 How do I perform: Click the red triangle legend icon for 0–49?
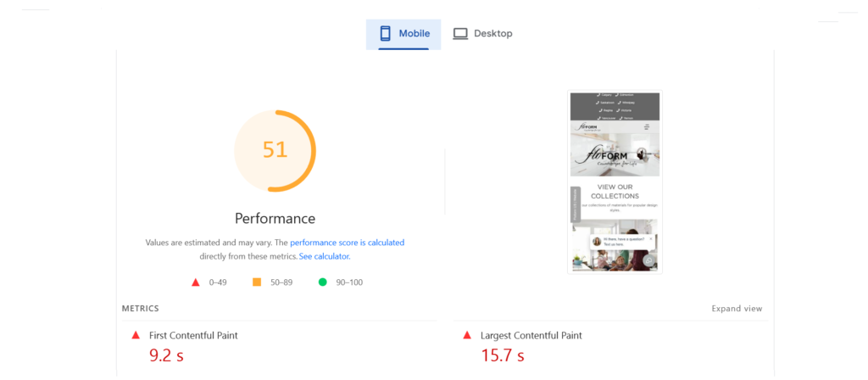pyautogui.click(x=195, y=282)
